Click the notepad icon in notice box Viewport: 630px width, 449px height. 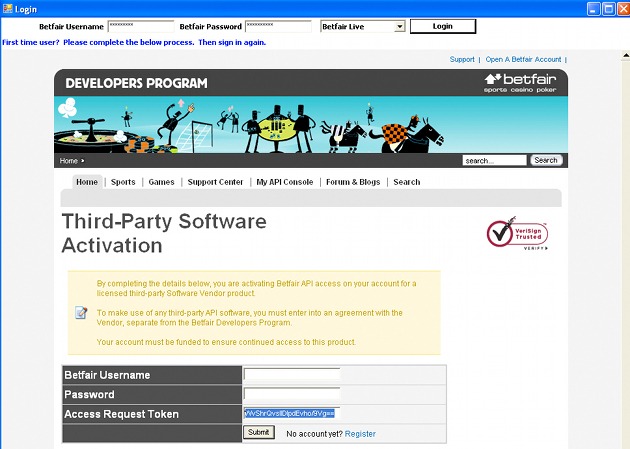(x=81, y=312)
